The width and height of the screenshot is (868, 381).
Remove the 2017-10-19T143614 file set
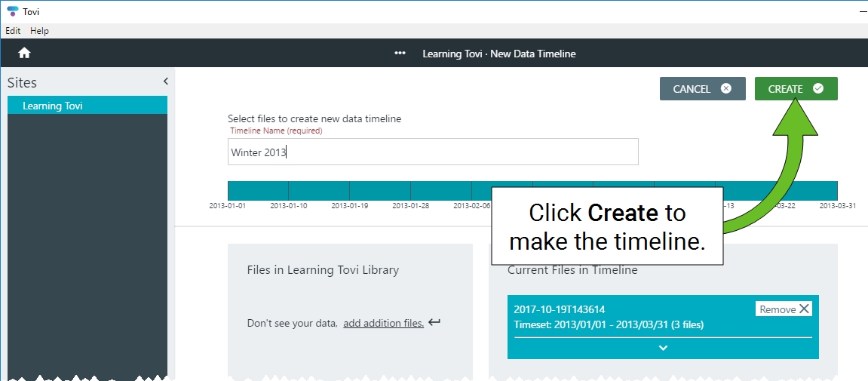tap(784, 309)
